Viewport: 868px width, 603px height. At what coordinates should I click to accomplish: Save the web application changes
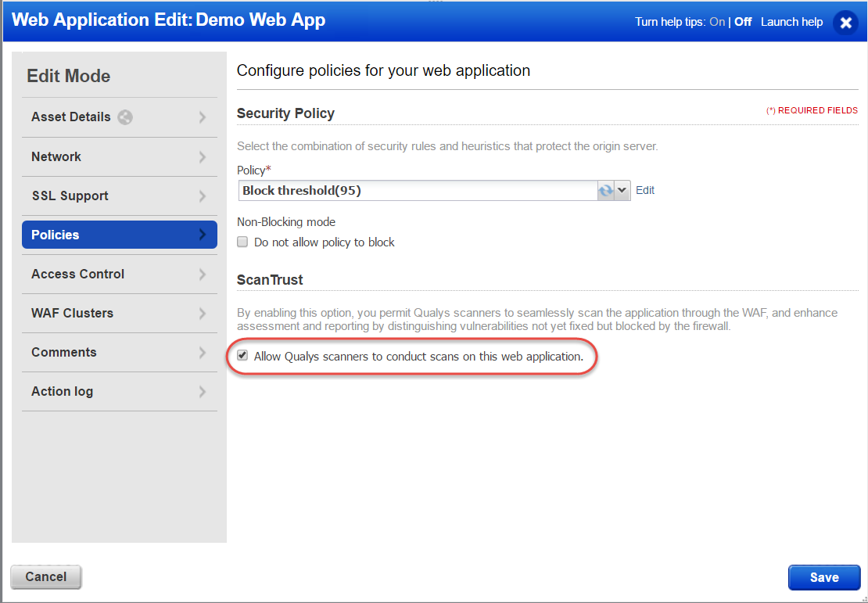pos(823,576)
